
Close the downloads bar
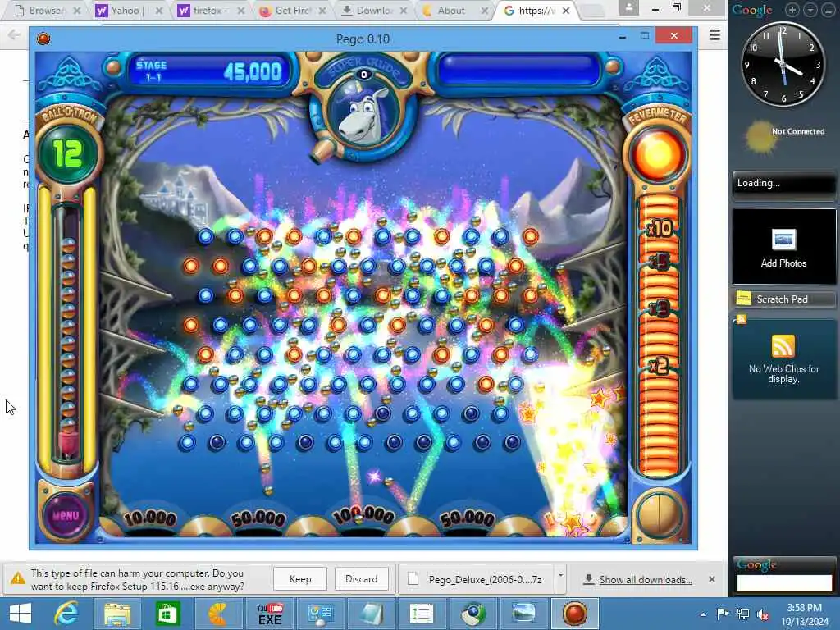(x=711, y=579)
